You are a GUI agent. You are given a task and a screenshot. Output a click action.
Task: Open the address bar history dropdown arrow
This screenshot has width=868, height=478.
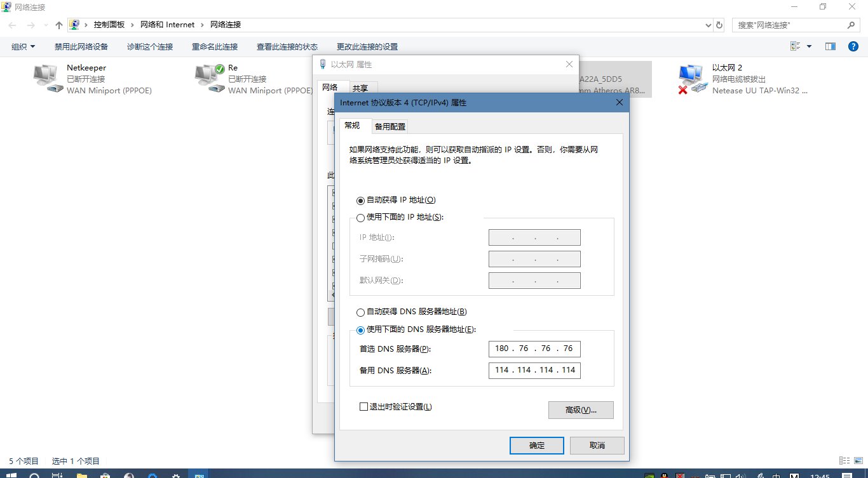point(707,24)
